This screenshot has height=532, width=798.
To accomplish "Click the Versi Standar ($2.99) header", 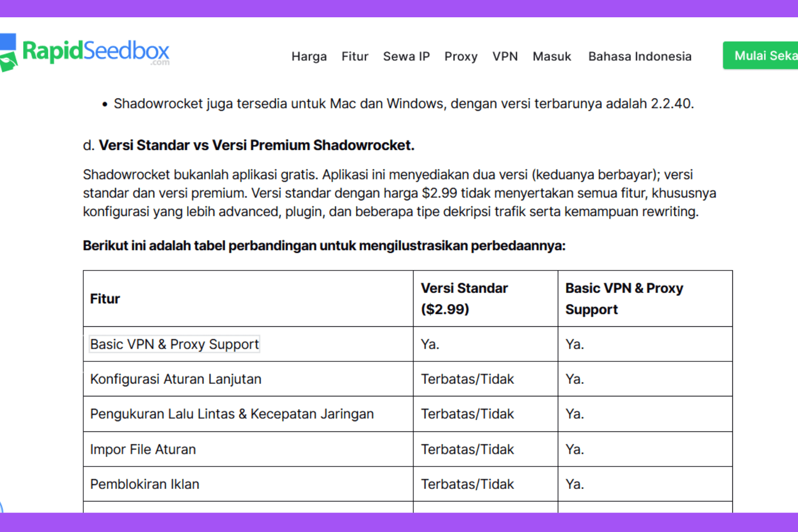I will pyautogui.click(x=485, y=299).
